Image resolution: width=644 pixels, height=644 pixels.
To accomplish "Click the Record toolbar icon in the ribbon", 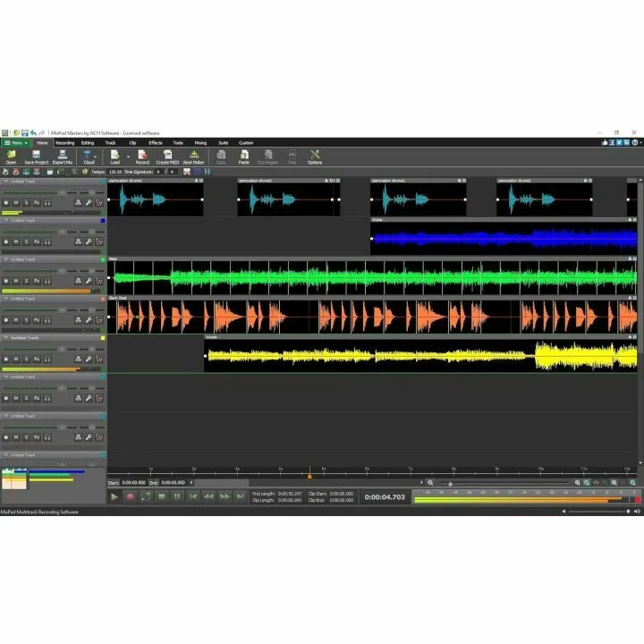I will coord(142,157).
